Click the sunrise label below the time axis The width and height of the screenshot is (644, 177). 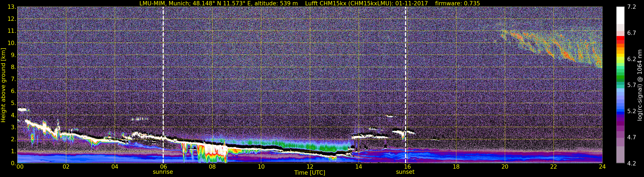(x=163, y=172)
